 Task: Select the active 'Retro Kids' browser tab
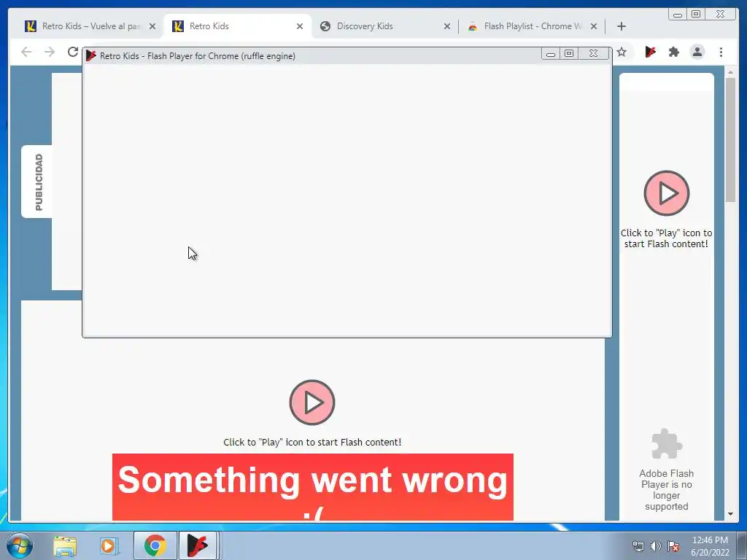[x=237, y=26]
